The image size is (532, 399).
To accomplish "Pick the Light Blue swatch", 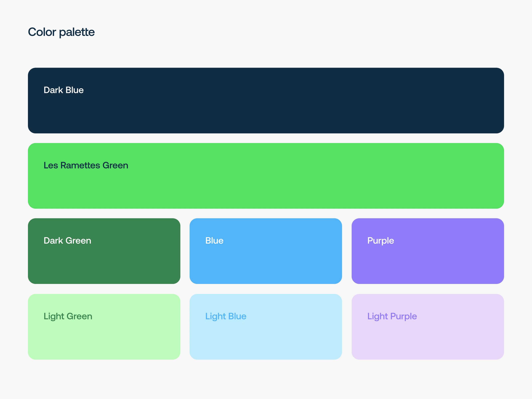I will pos(266,327).
